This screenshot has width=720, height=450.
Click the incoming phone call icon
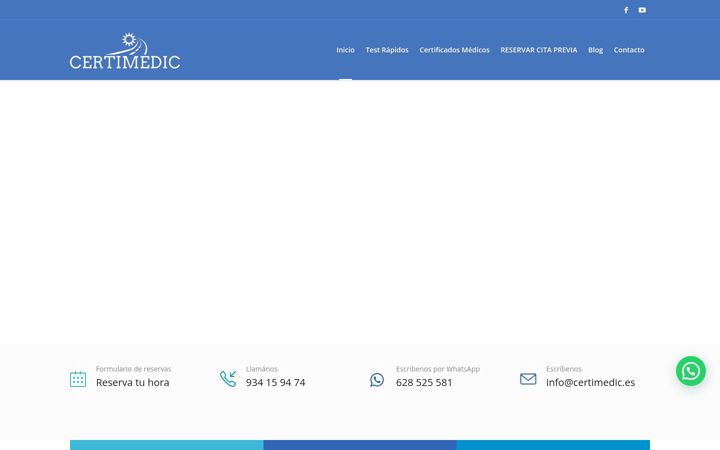tap(228, 379)
